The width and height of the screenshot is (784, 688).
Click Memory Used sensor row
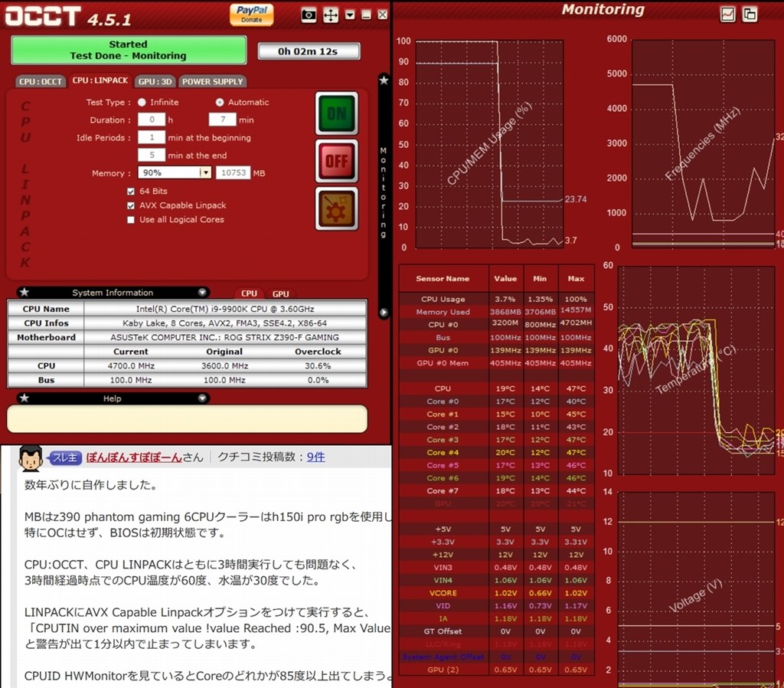[496, 312]
